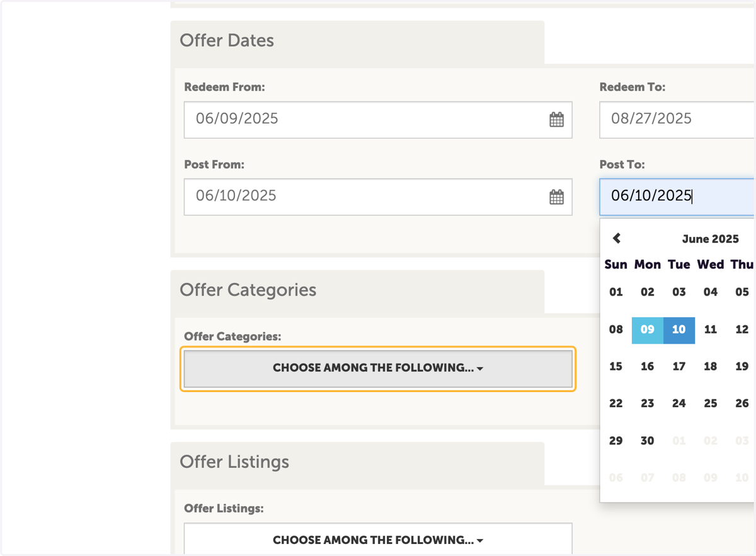Select highlighted June 10 in calendar
Screen dimensions: 756x556
coord(679,330)
